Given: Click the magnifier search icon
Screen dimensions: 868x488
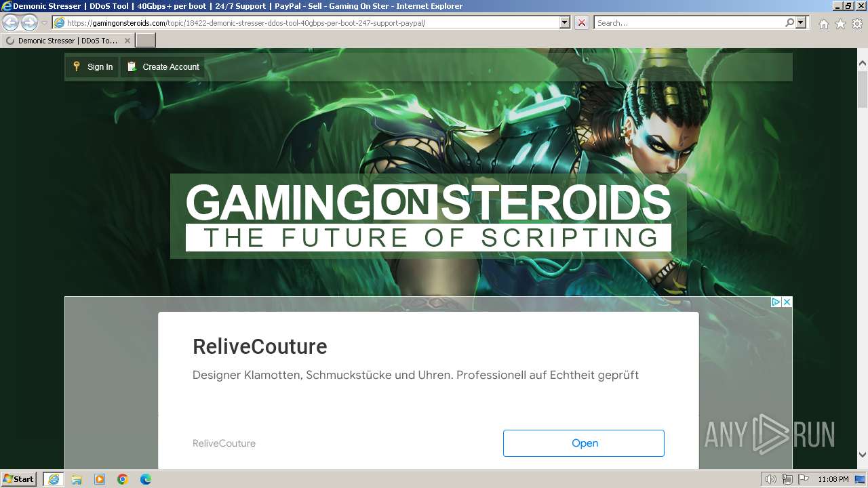Looking at the screenshot, I should click(x=789, y=23).
